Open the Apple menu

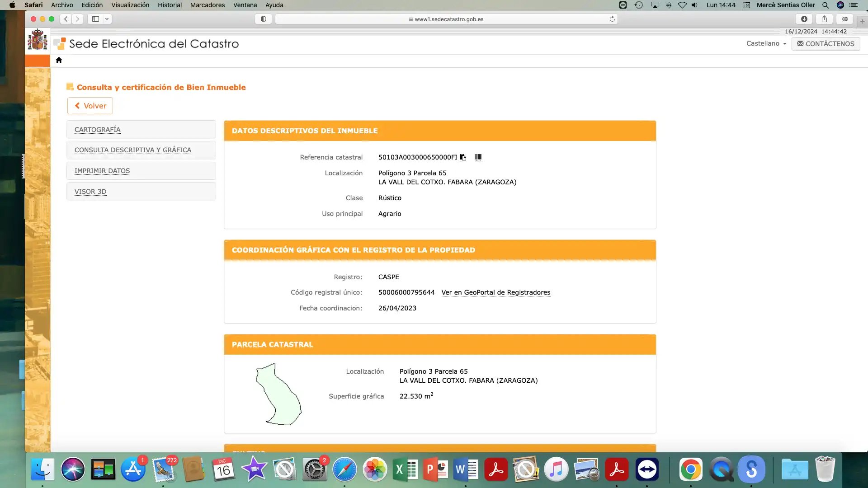click(x=12, y=5)
